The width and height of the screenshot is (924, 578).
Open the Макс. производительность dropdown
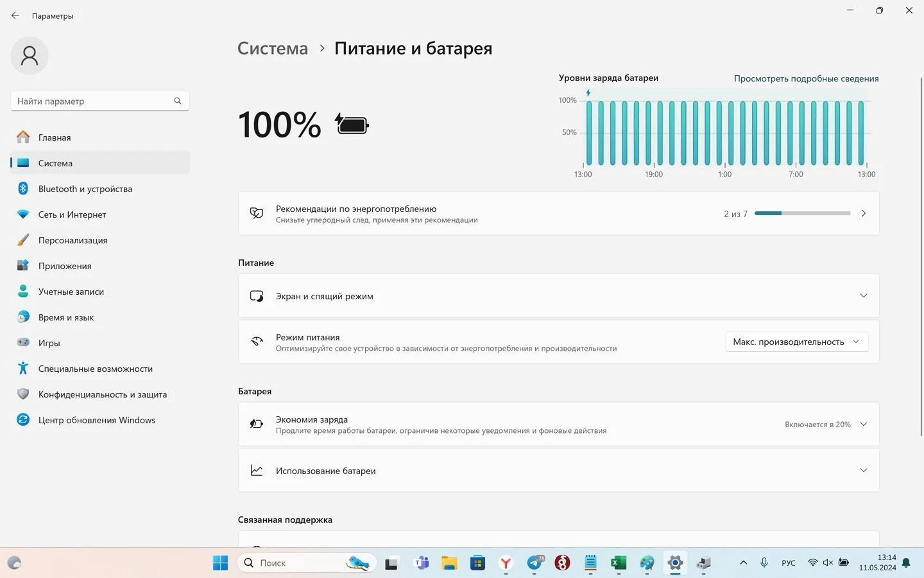(797, 342)
